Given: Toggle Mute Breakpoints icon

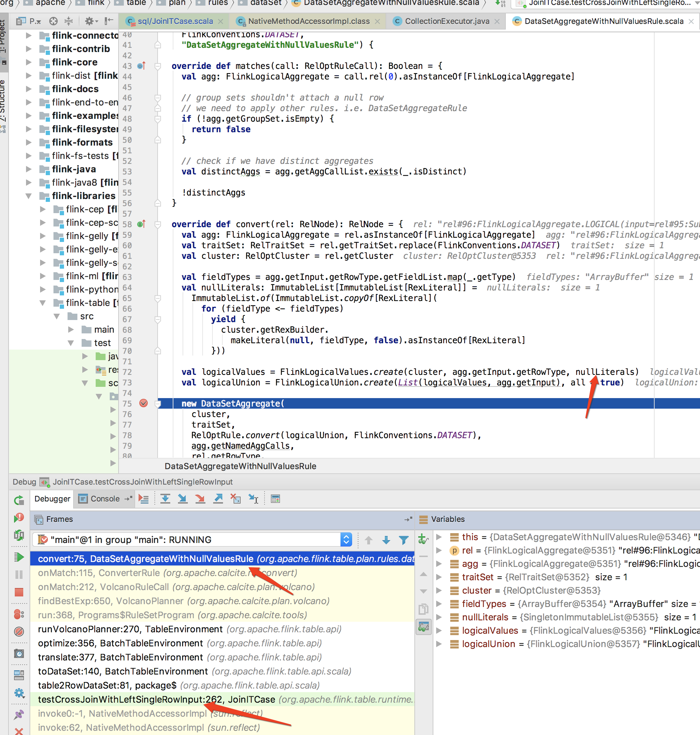Looking at the screenshot, I should 19,631.
